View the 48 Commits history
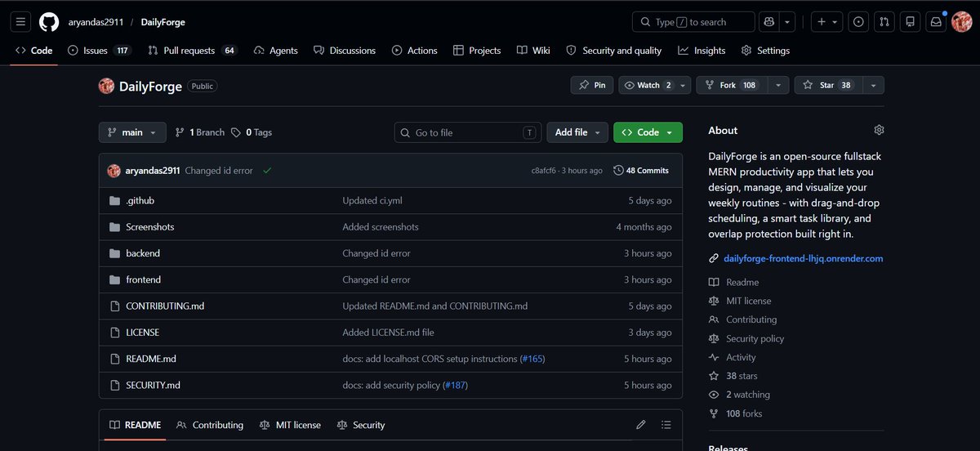Image resolution: width=980 pixels, height=451 pixels. [641, 171]
